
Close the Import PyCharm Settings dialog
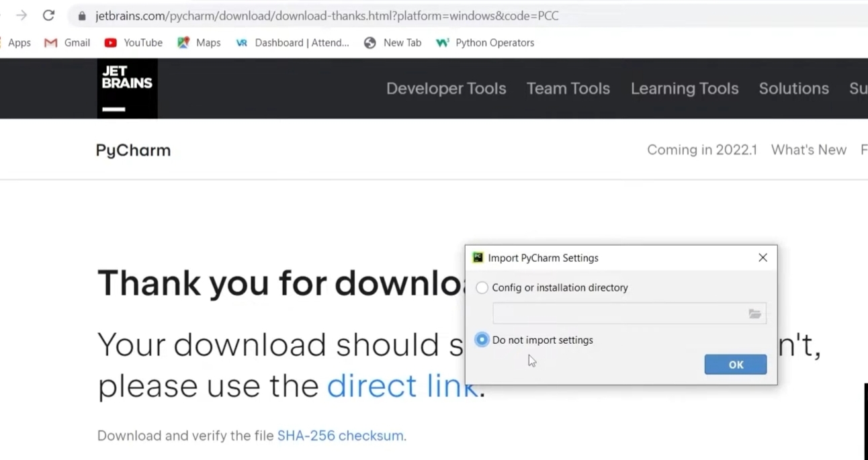coord(763,257)
